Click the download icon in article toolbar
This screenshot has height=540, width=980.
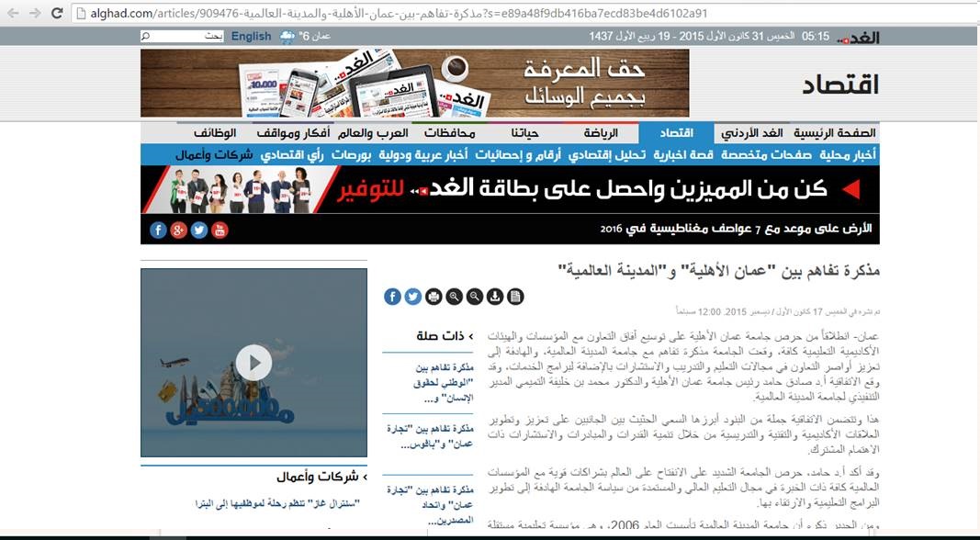(x=495, y=296)
